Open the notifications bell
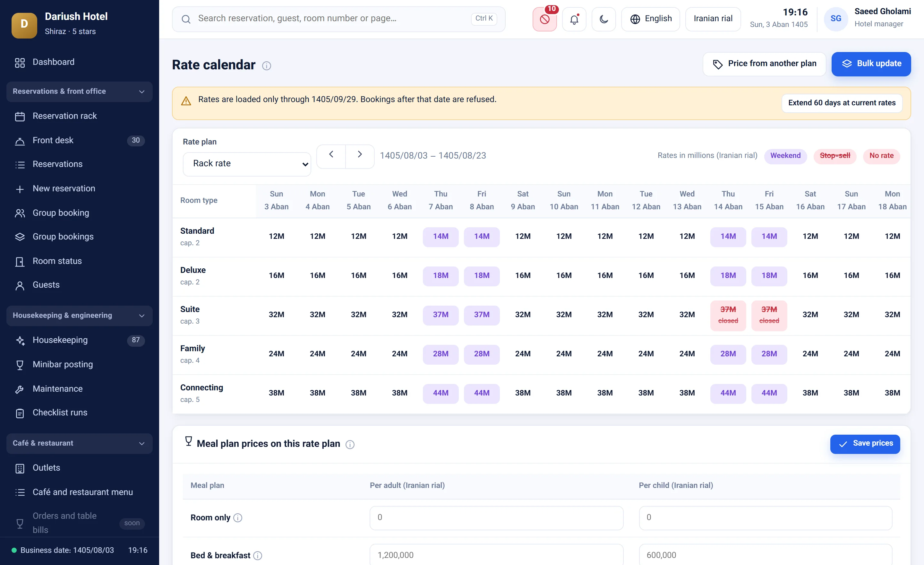 (x=574, y=19)
